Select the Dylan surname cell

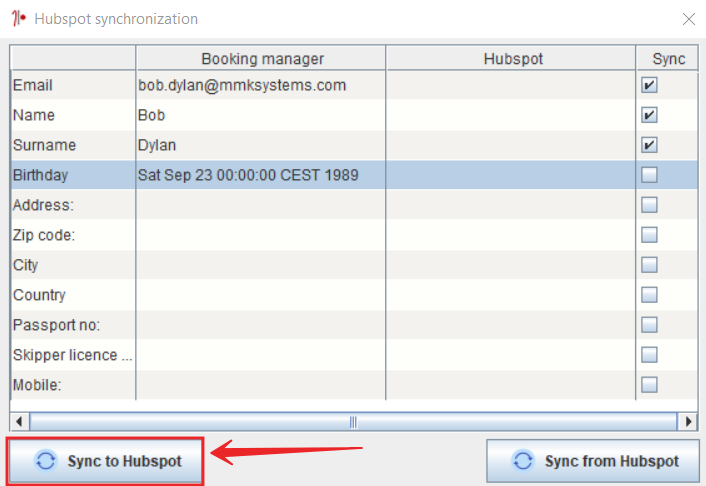point(261,145)
